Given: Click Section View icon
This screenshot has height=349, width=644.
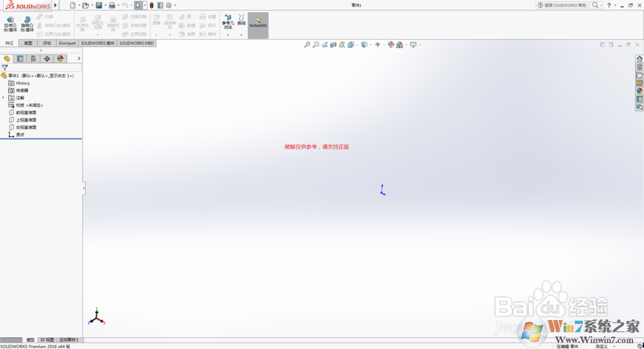Looking at the screenshot, I should click(334, 45).
